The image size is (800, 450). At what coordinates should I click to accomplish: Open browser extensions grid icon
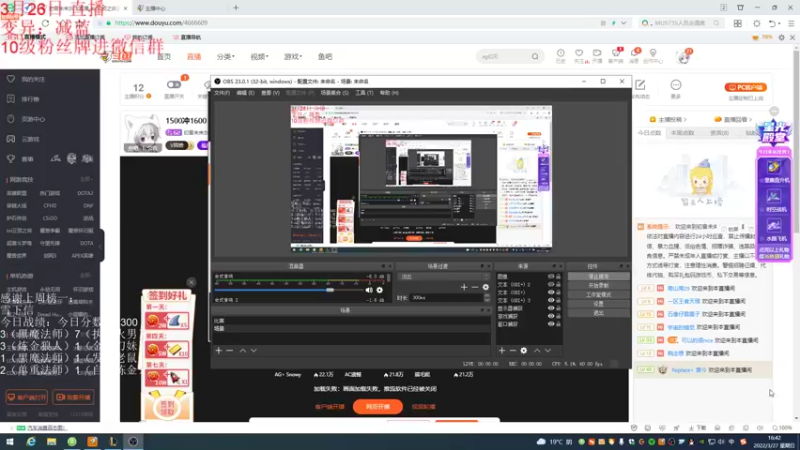coord(738,23)
